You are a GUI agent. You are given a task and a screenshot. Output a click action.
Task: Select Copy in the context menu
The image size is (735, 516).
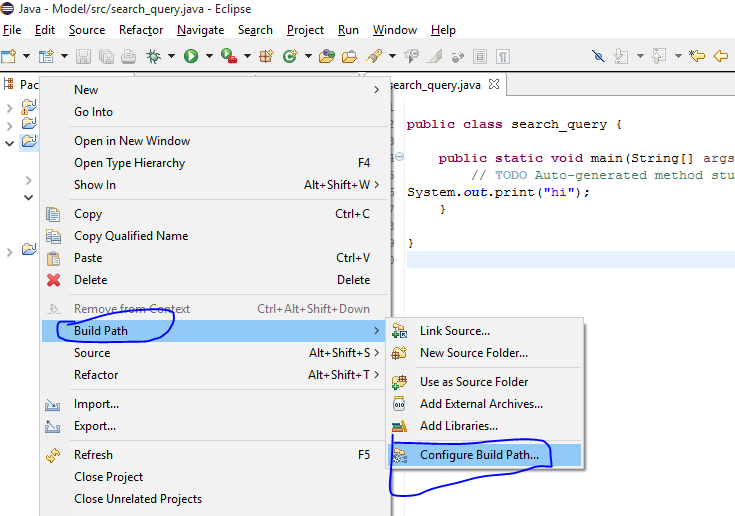coord(216,214)
